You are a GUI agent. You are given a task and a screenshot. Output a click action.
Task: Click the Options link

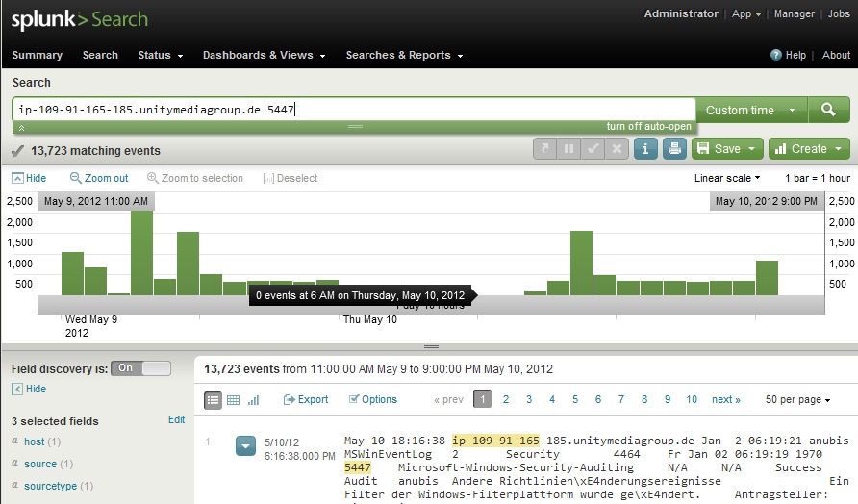[373, 399]
